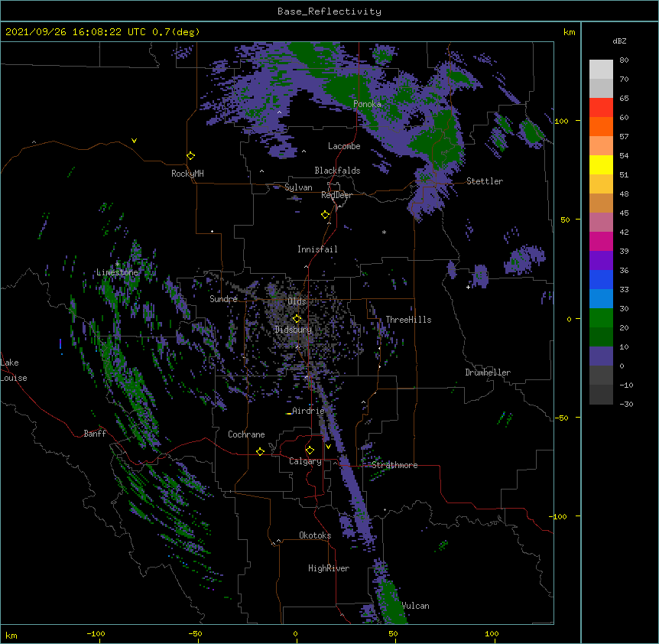
Task: Click the royal blue 33-36 dBZ swatch
Action: coord(601,279)
